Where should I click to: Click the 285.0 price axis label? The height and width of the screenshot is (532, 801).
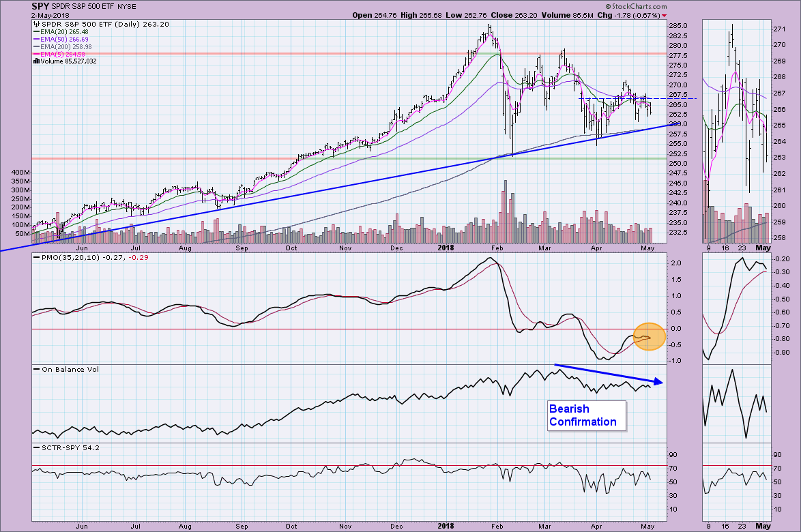(x=679, y=26)
